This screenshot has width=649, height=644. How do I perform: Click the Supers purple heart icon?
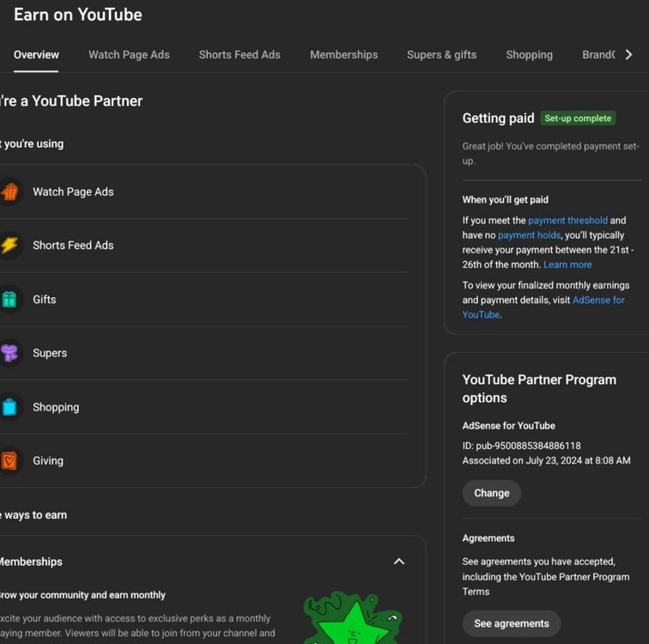pyautogui.click(x=9, y=353)
